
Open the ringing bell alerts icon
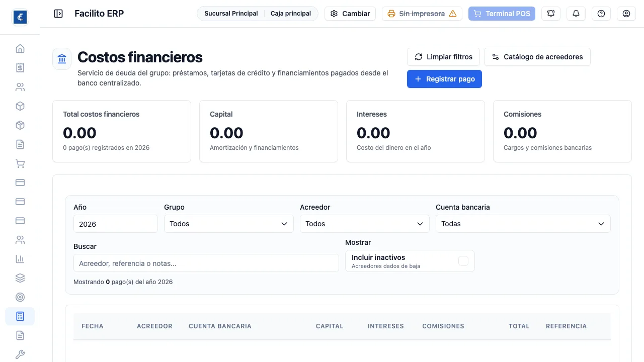pos(551,14)
